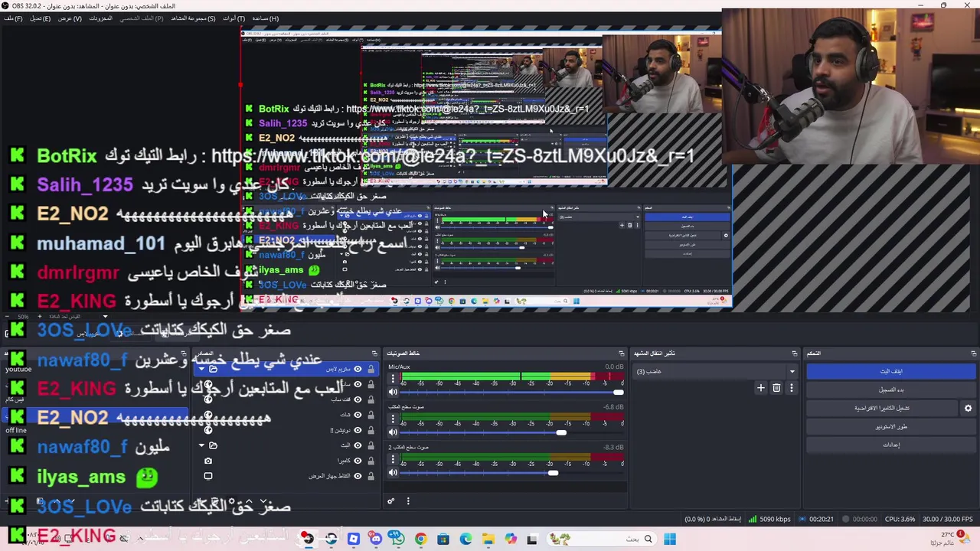Viewport: 980px width, 551px height.
Task: Collapse the البث group arrow
Action: pyautogui.click(x=202, y=445)
